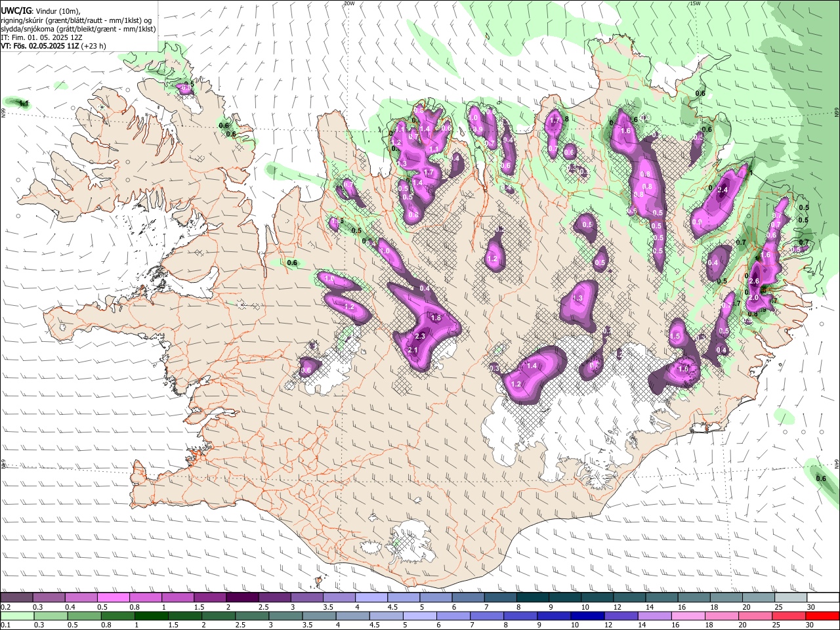Click the '2.4' precipitation value in the northeast
Image resolution: width=840 pixels, height=630 pixels.
[x=723, y=190]
